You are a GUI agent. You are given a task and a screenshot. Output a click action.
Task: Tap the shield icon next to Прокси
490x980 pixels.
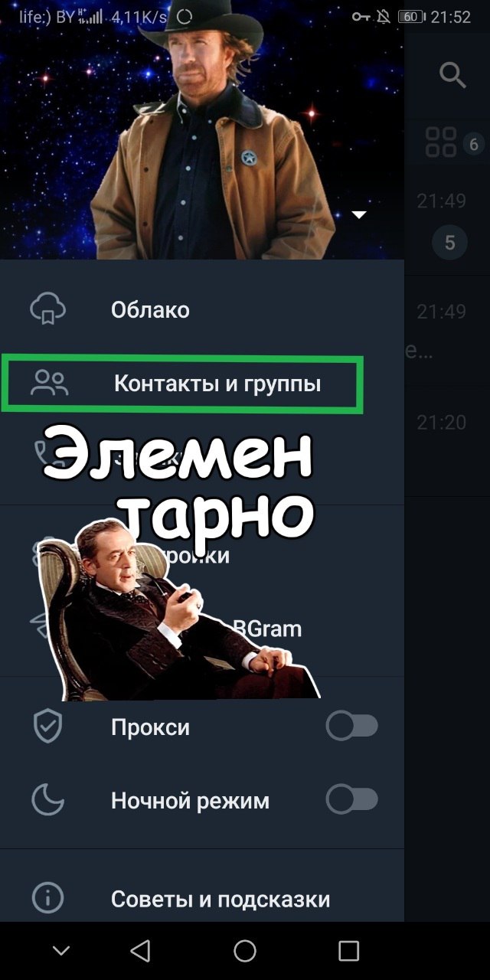47,727
